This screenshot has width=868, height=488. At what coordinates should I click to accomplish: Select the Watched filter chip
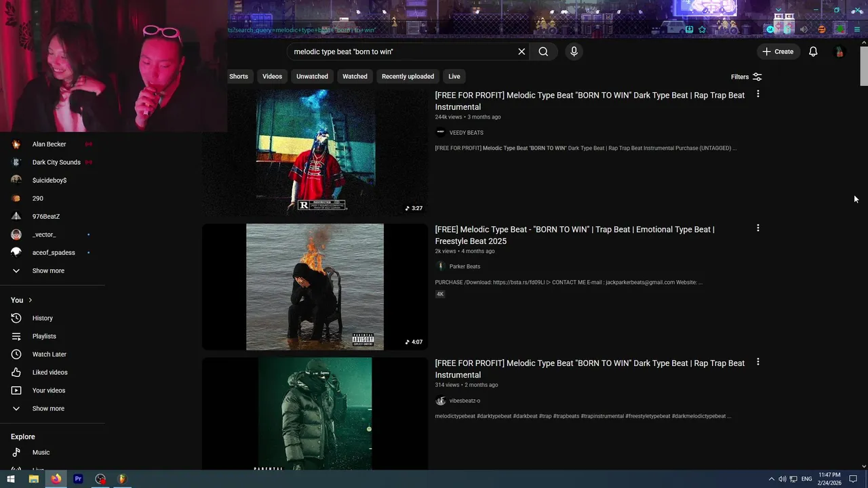(x=355, y=77)
